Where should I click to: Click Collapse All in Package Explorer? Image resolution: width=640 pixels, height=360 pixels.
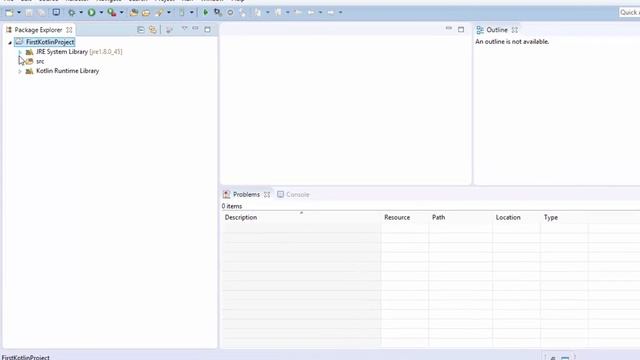(140, 29)
